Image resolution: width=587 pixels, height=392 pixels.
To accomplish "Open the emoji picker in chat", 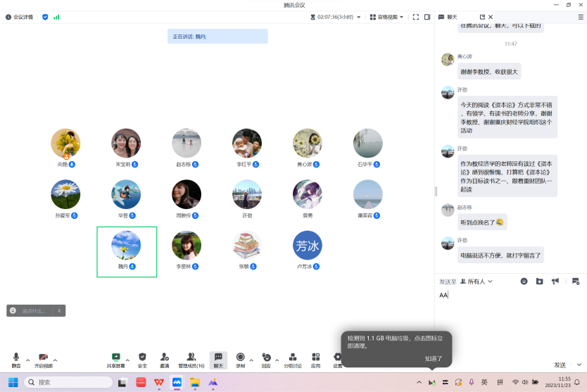I will [x=524, y=281].
